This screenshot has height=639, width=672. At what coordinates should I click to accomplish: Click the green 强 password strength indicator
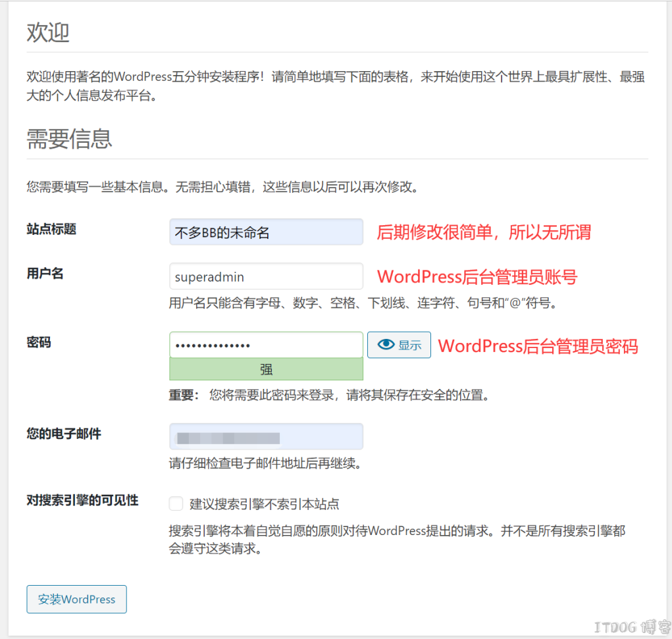click(x=266, y=369)
